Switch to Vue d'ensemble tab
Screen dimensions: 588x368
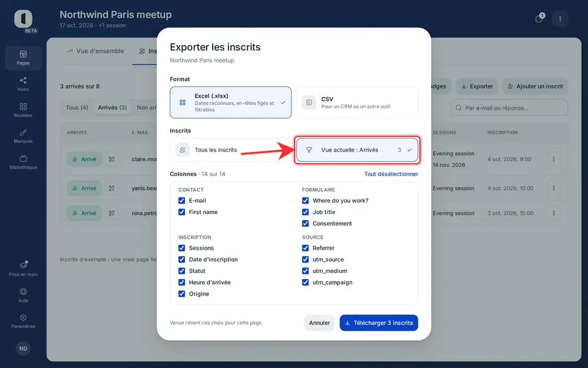tap(96, 51)
